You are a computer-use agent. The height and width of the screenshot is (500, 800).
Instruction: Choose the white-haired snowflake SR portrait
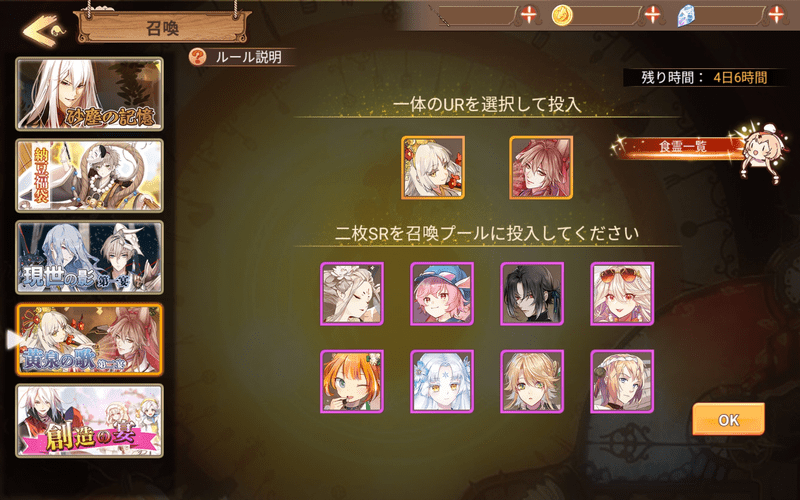(x=442, y=382)
